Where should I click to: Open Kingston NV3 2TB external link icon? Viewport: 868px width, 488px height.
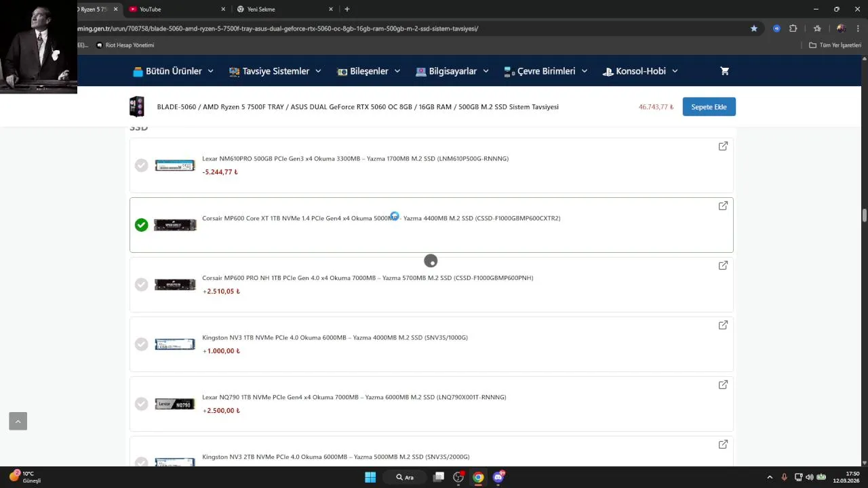tap(723, 445)
